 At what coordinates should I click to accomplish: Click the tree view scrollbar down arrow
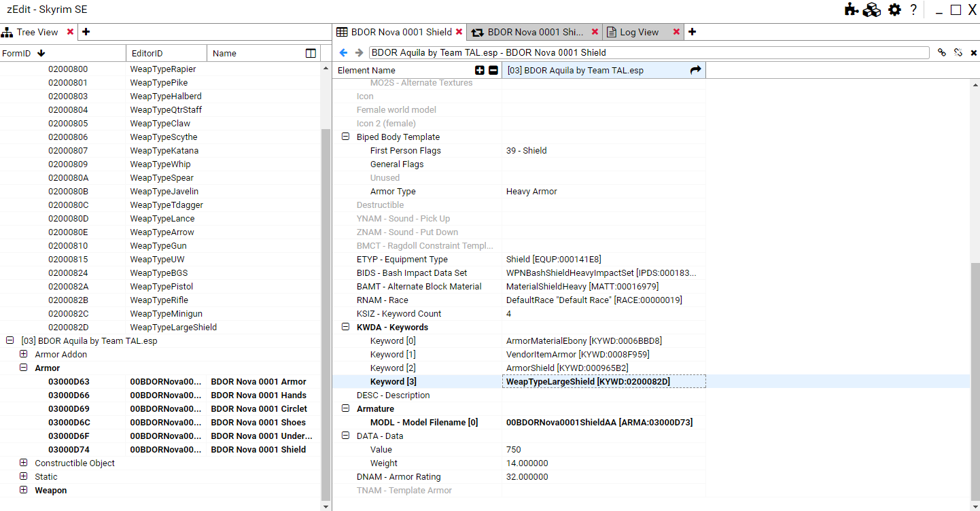coord(326,506)
